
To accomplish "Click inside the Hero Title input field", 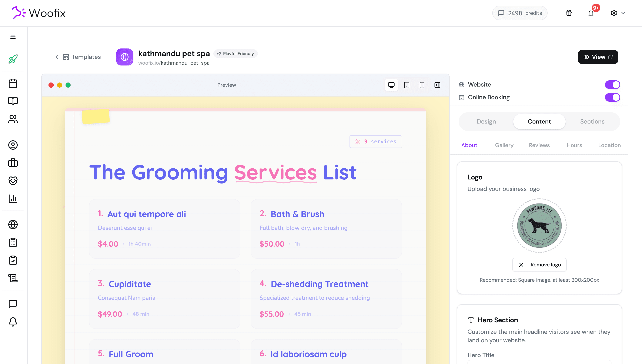I will click(539, 363).
